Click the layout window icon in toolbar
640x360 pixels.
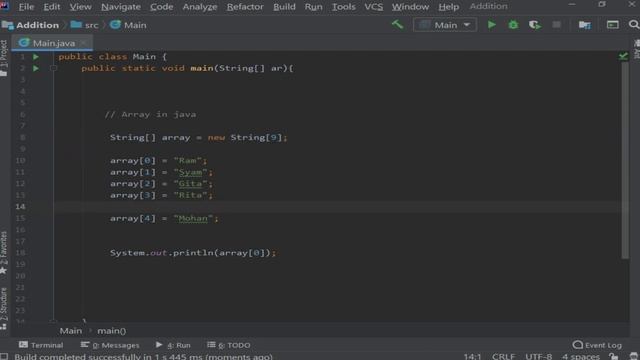point(613,25)
